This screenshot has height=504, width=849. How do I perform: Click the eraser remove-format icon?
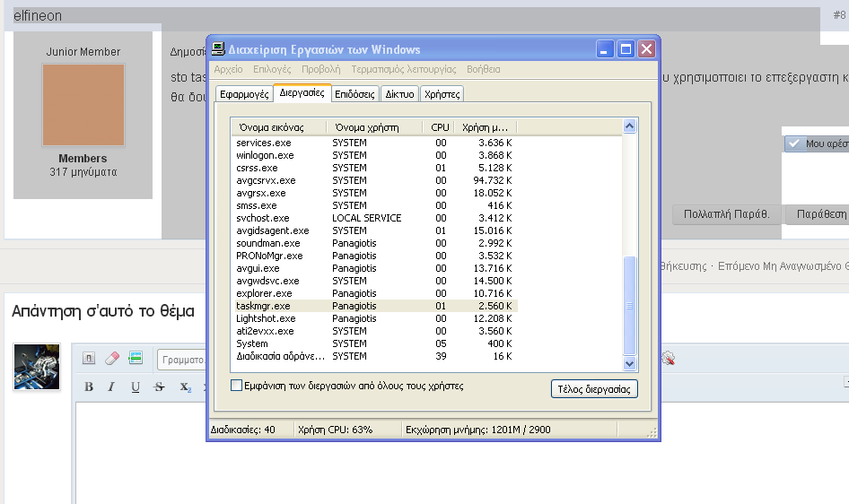click(x=112, y=358)
